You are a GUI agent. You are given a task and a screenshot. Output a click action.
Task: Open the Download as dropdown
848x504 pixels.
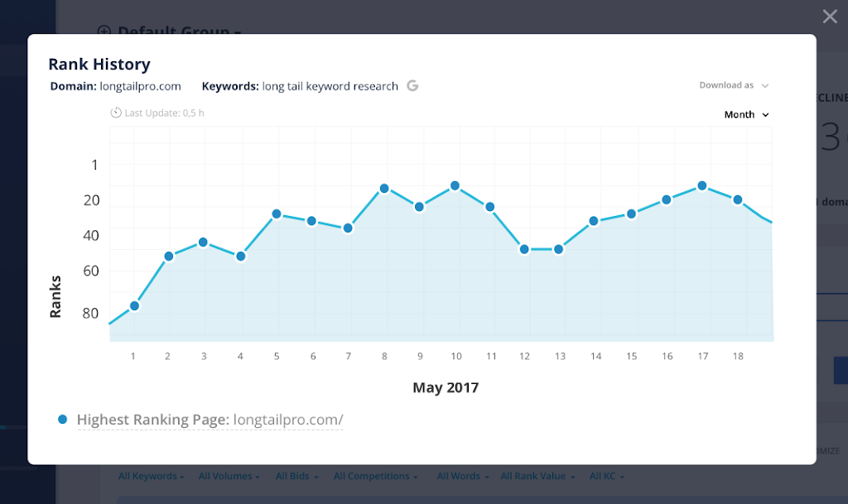[734, 85]
